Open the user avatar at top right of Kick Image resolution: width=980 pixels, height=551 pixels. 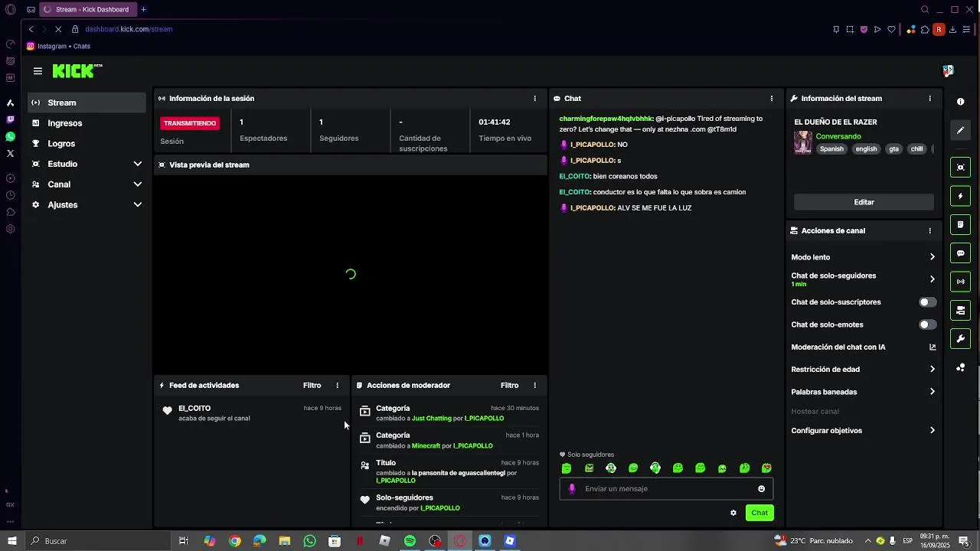[948, 71]
